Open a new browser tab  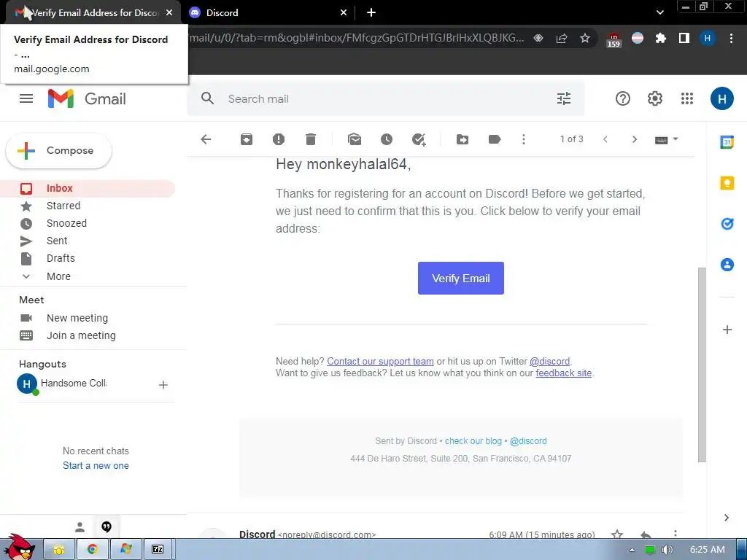point(371,13)
